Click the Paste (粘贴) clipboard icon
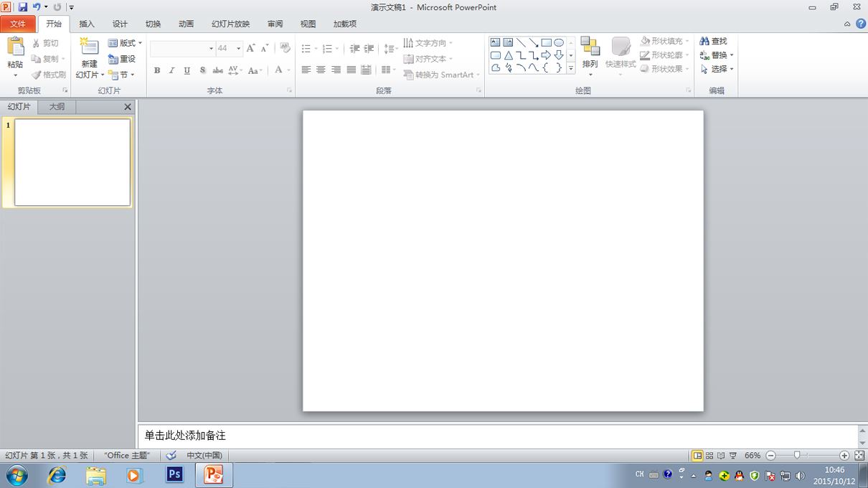The height and width of the screenshot is (488, 868). [x=15, y=47]
